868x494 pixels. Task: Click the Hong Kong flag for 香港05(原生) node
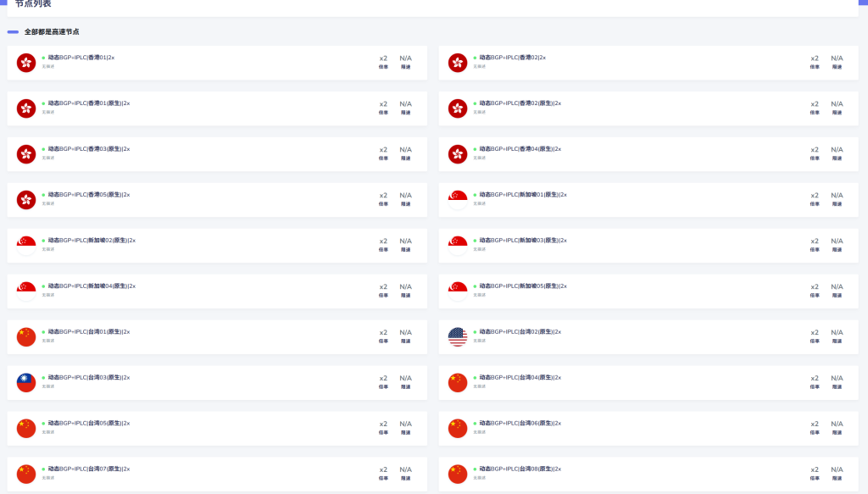click(x=26, y=200)
